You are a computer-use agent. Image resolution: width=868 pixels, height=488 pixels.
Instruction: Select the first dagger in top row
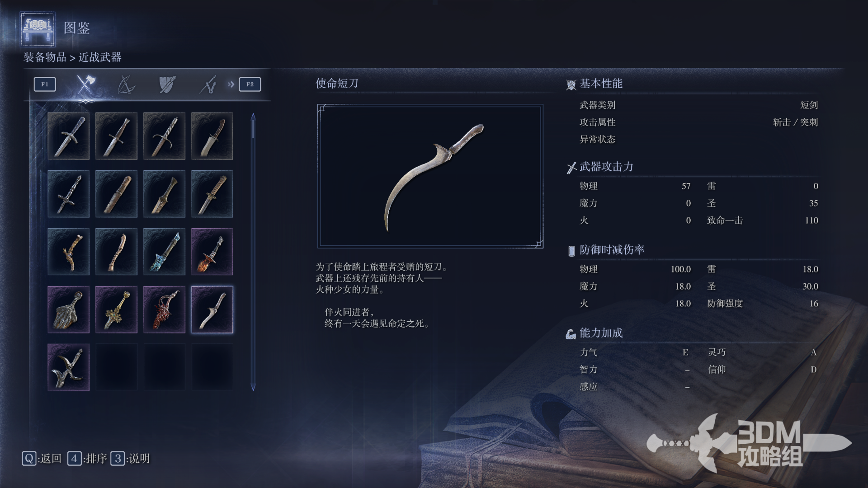(69, 136)
